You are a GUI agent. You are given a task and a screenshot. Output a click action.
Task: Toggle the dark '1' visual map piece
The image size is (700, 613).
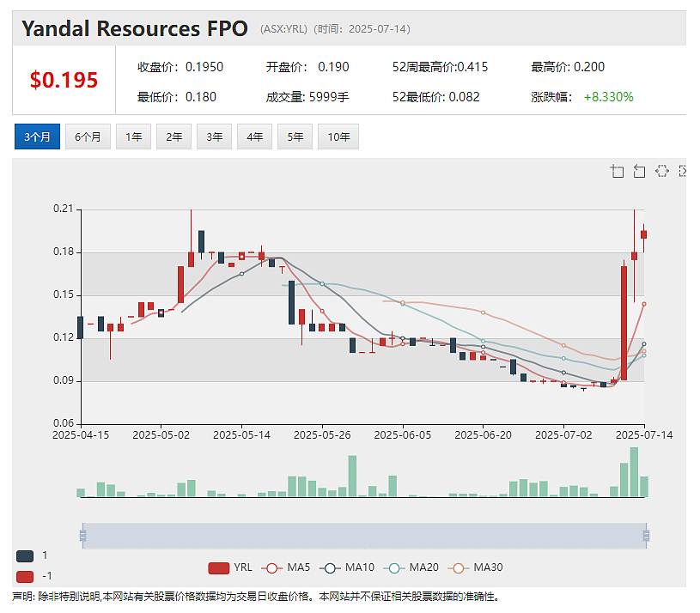25,555
